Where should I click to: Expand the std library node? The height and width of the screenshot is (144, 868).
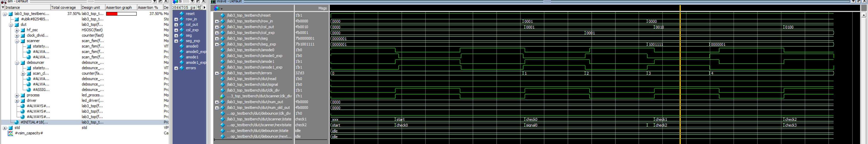[4, 128]
